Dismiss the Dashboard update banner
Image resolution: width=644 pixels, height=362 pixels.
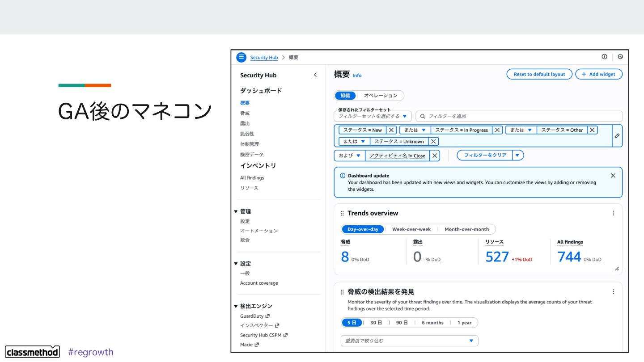coord(613,176)
